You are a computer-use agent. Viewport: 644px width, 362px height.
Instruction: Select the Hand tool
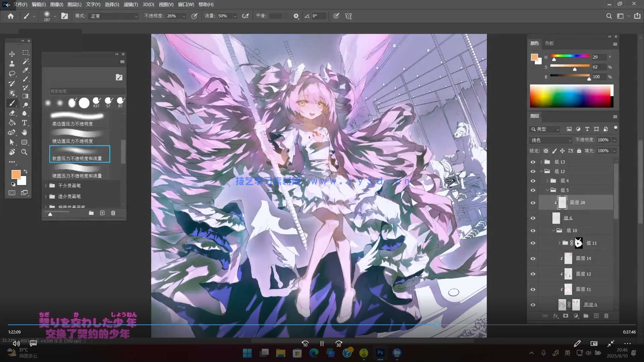click(x=24, y=132)
